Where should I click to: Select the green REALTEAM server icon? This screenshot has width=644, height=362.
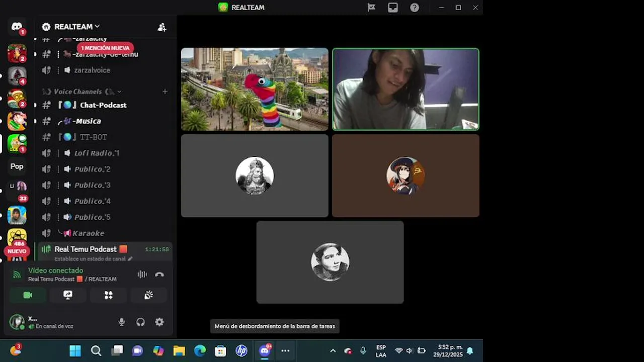pos(17,143)
